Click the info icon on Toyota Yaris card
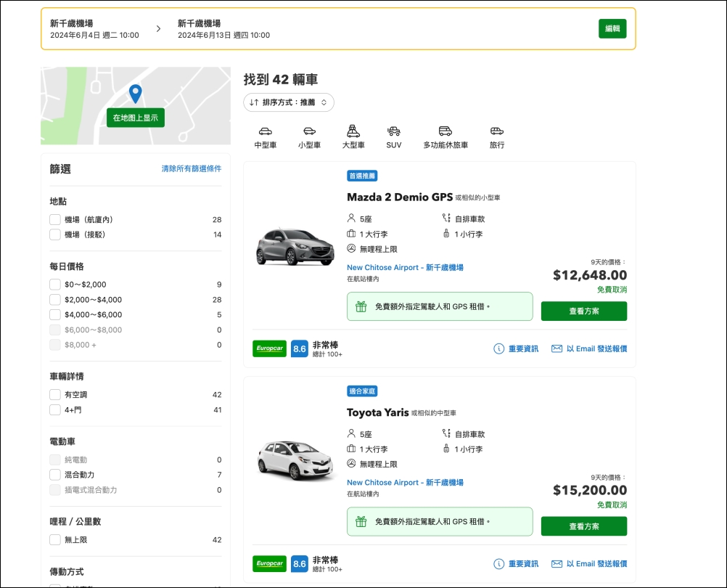Viewport: 727px width, 588px height. point(499,564)
